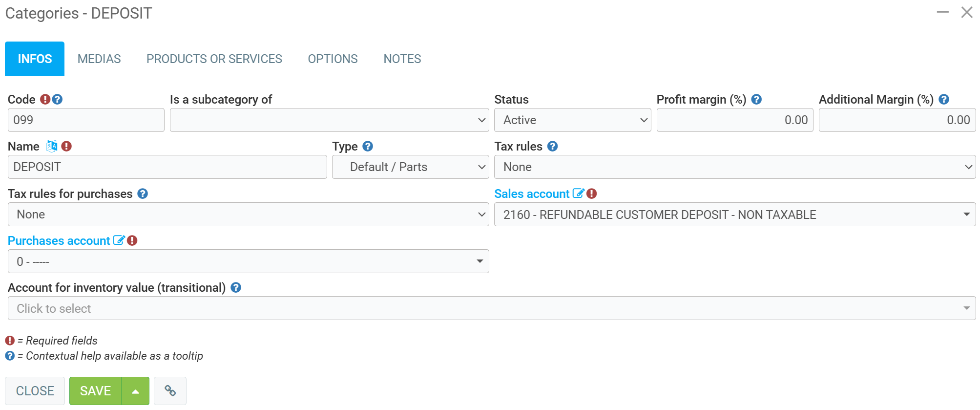
Task: Click the chain link icon button
Action: 170,391
